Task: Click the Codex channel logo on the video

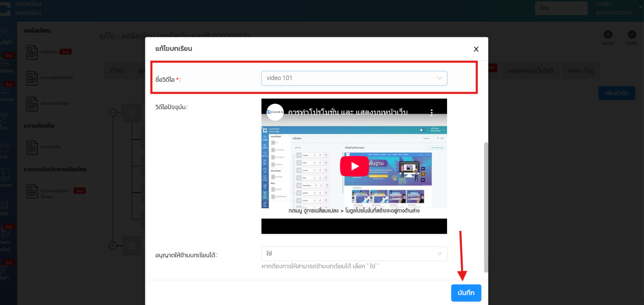Action: tap(275, 112)
